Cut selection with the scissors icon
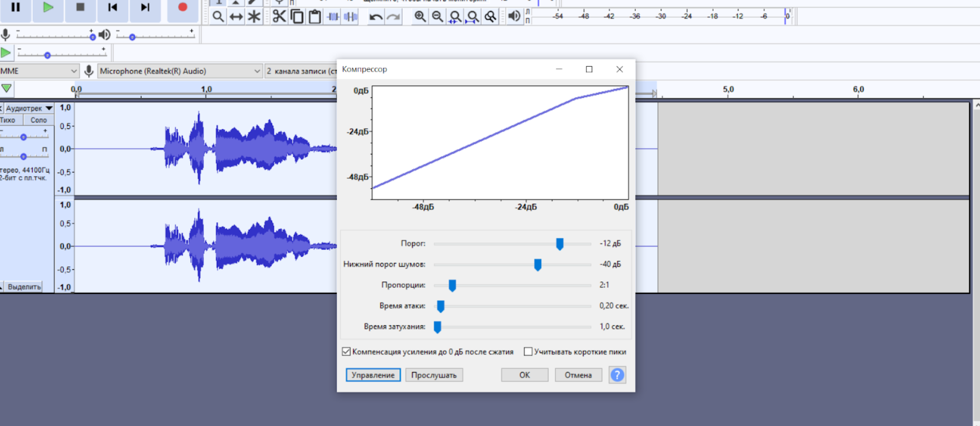 tap(279, 17)
